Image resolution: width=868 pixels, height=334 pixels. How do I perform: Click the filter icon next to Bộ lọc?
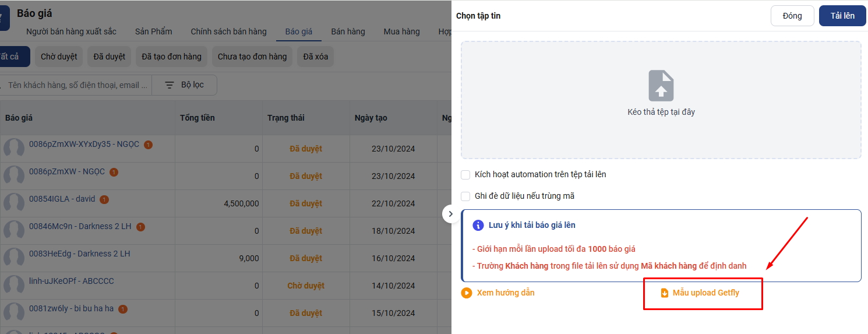pyautogui.click(x=170, y=85)
